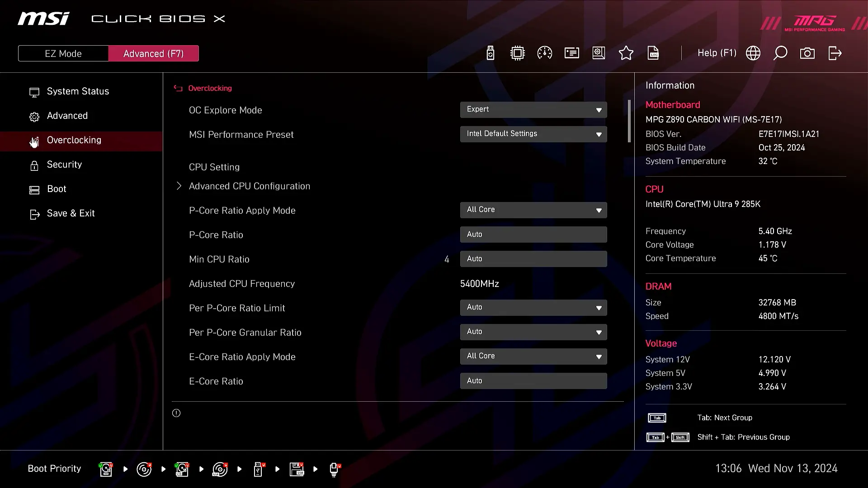Open the MSI Performance Preset dropdown
Viewport: 868px width, 488px height.
(533, 134)
